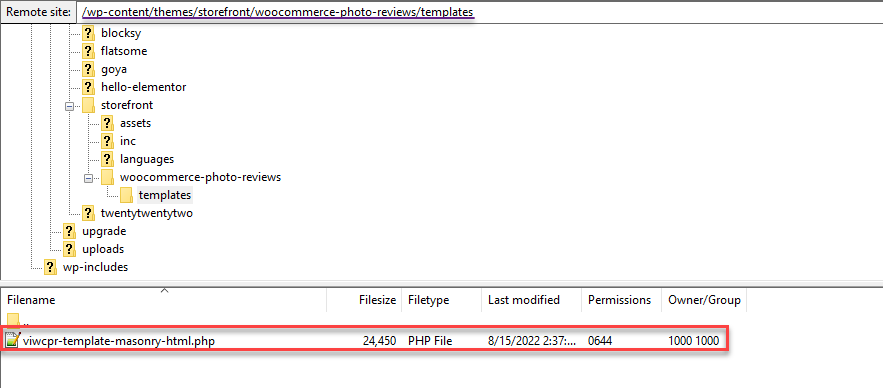Select woocommerce-photo-reviews folder label
883x388 pixels.
click(200, 177)
